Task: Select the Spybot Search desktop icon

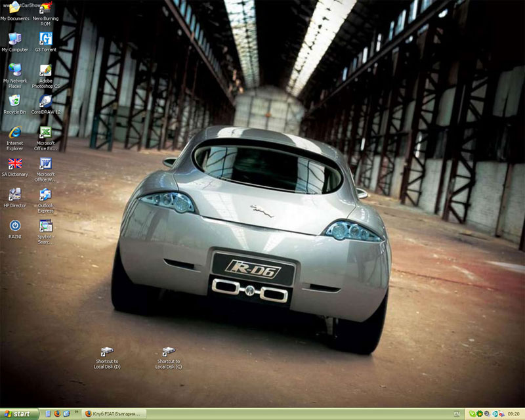Action: pyautogui.click(x=45, y=226)
